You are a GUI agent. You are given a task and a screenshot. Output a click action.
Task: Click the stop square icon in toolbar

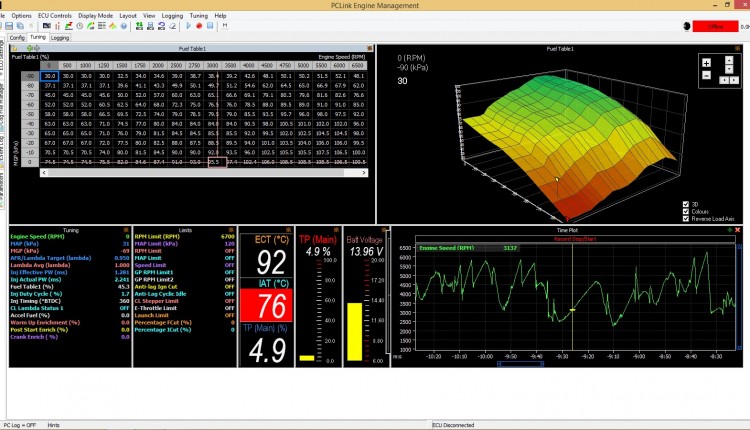tap(210, 26)
